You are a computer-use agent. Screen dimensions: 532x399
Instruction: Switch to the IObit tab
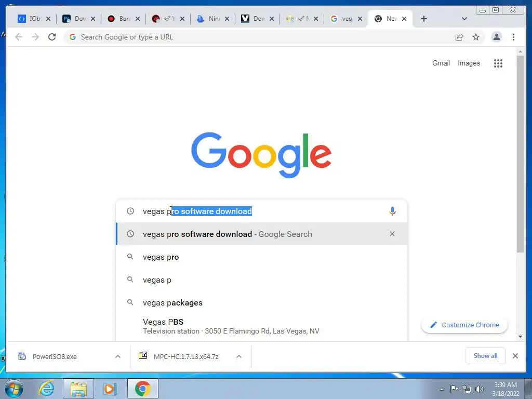coord(30,19)
